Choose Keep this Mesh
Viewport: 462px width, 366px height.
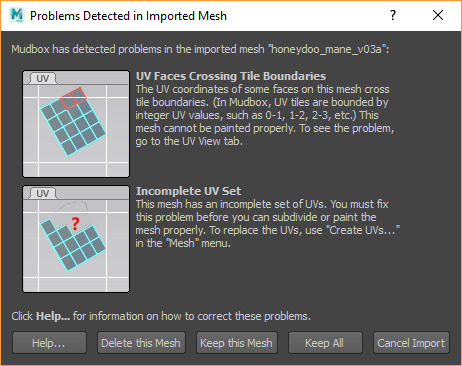click(237, 343)
